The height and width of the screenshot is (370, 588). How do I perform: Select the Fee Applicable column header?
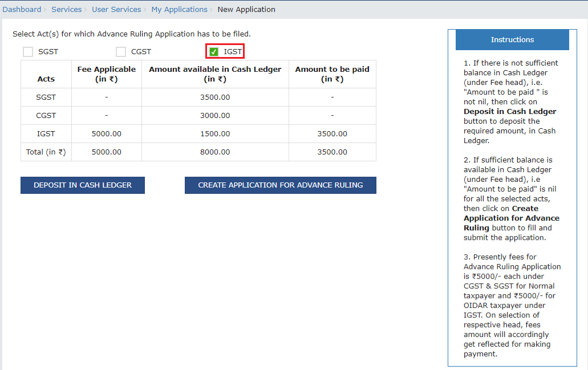point(106,74)
